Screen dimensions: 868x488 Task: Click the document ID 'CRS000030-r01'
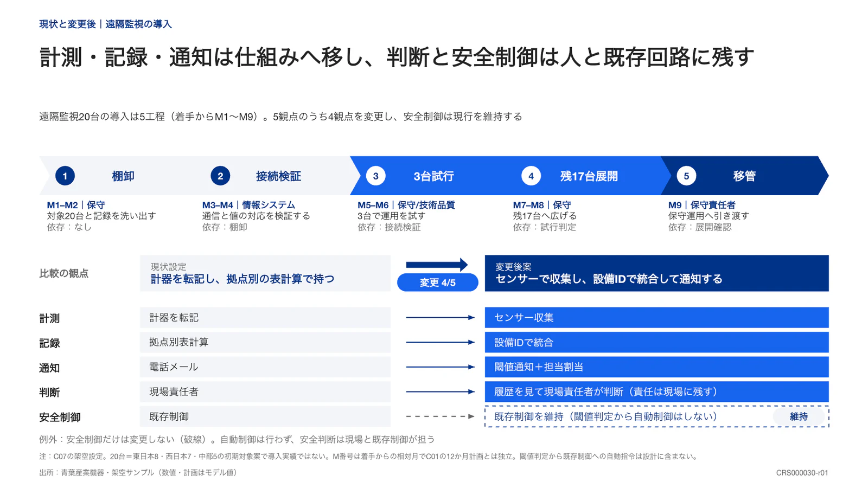click(x=802, y=473)
